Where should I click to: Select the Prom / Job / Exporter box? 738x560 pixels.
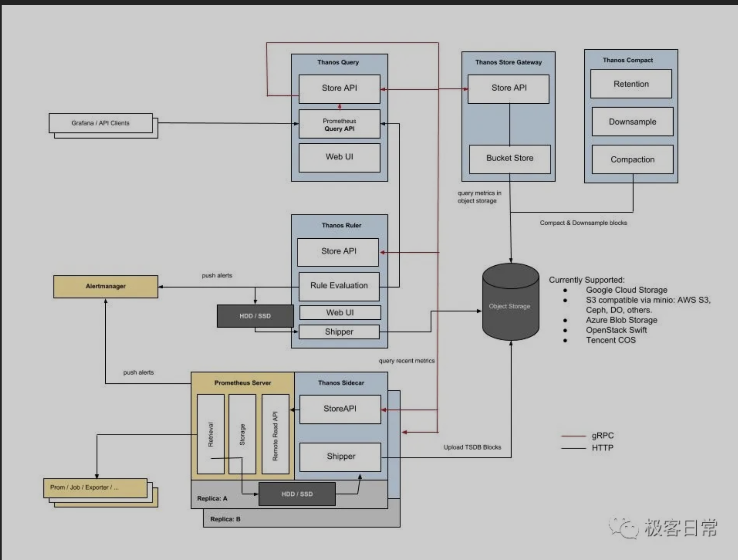95,488
